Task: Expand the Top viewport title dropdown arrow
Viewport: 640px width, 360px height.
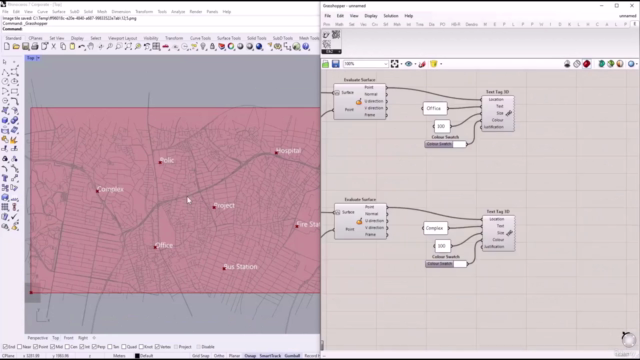Action: [38, 58]
